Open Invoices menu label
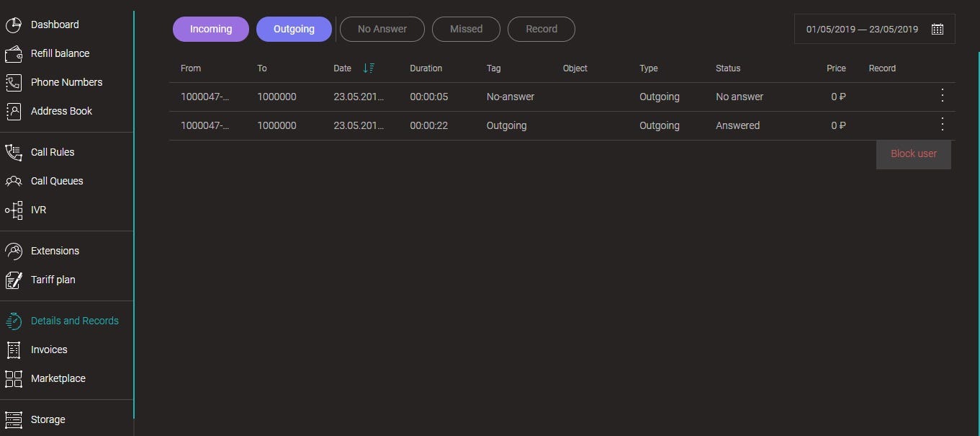Viewport: 980px width, 436px height. coord(49,350)
